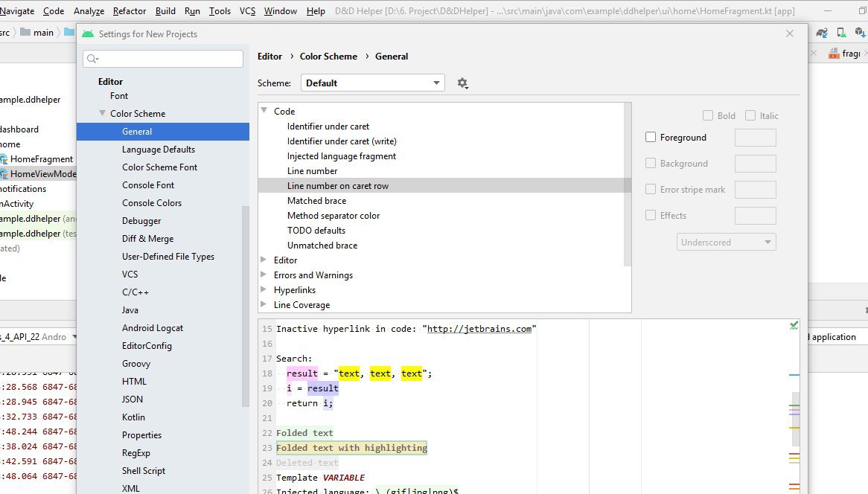Select TODO defaults option

click(x=316, y=230)
